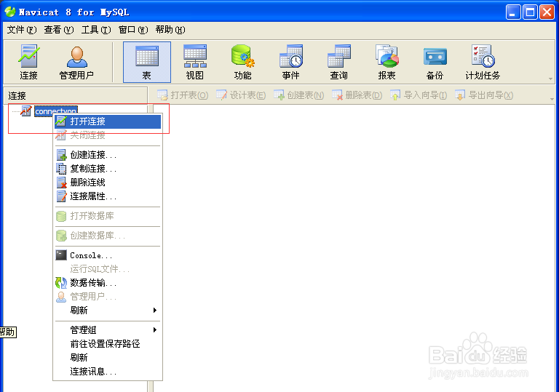The width and height of the screenshot is (559, 392).
Task: Click the 报表 (Report) toolbar icon
Action: 386,63
